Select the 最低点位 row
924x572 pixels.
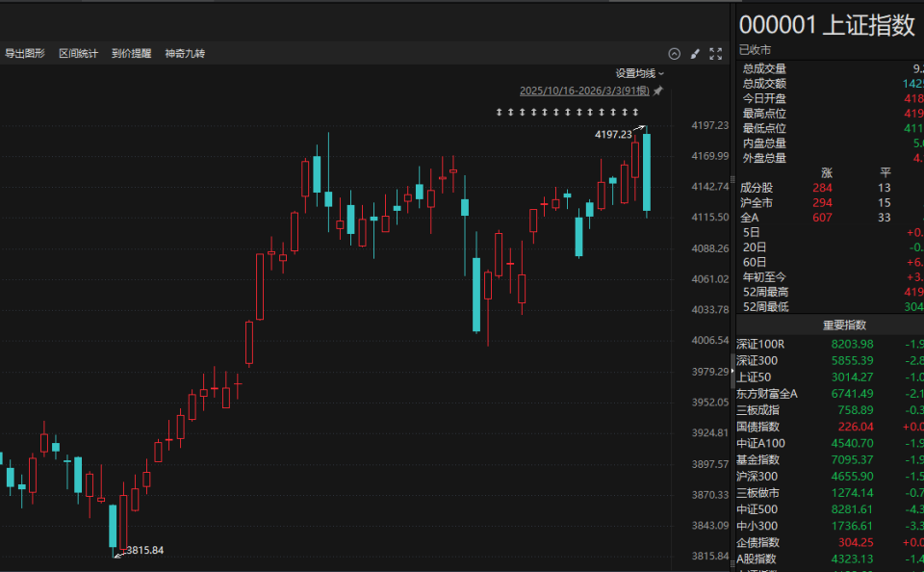click(831, 128)
